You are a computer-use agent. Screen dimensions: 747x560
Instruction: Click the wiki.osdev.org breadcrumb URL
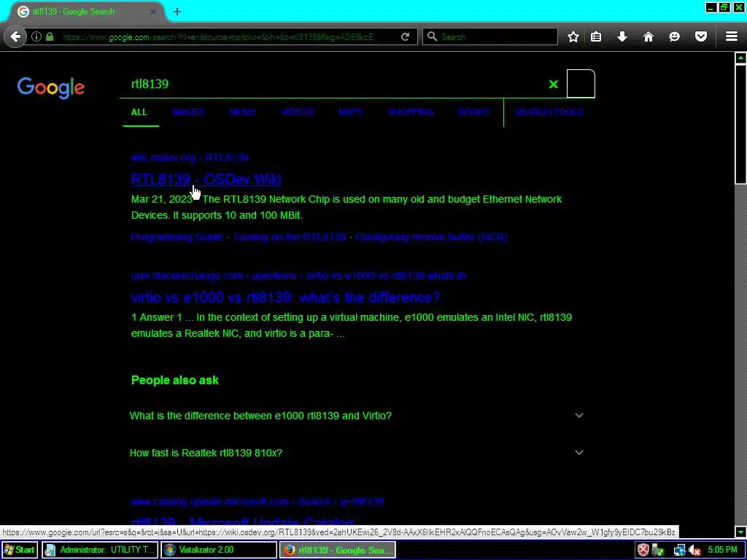190,157
